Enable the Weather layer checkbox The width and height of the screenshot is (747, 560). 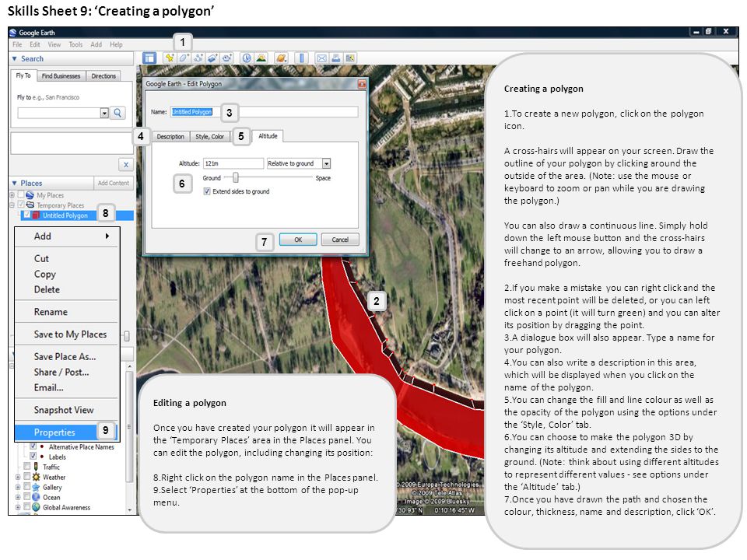pyautogui.click(x=26, y=477)
